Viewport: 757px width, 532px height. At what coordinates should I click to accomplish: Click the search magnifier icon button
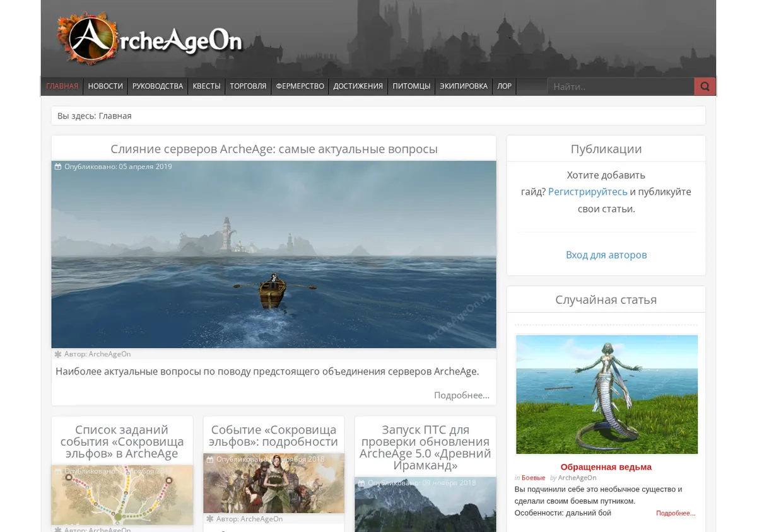click(705, 86)
